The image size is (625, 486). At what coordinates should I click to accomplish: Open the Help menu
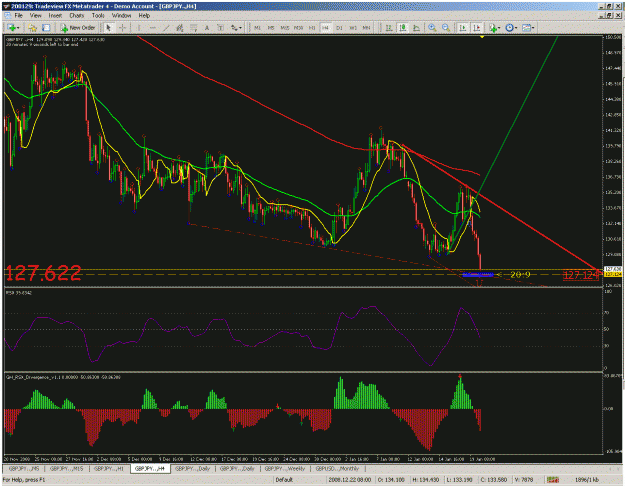tap(144, 16)
